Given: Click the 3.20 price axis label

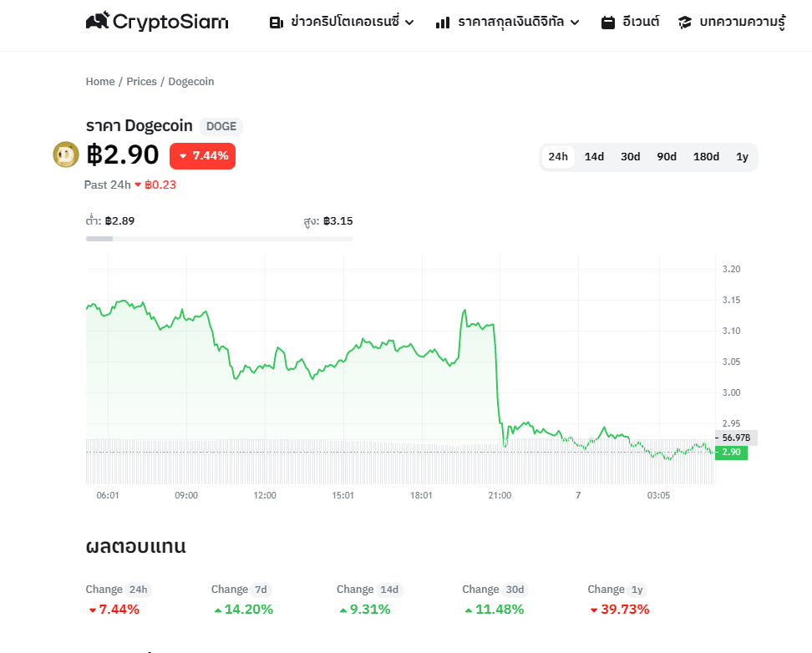Looking at the screenshot, I should pyautogui.click(x=731, y=269).
